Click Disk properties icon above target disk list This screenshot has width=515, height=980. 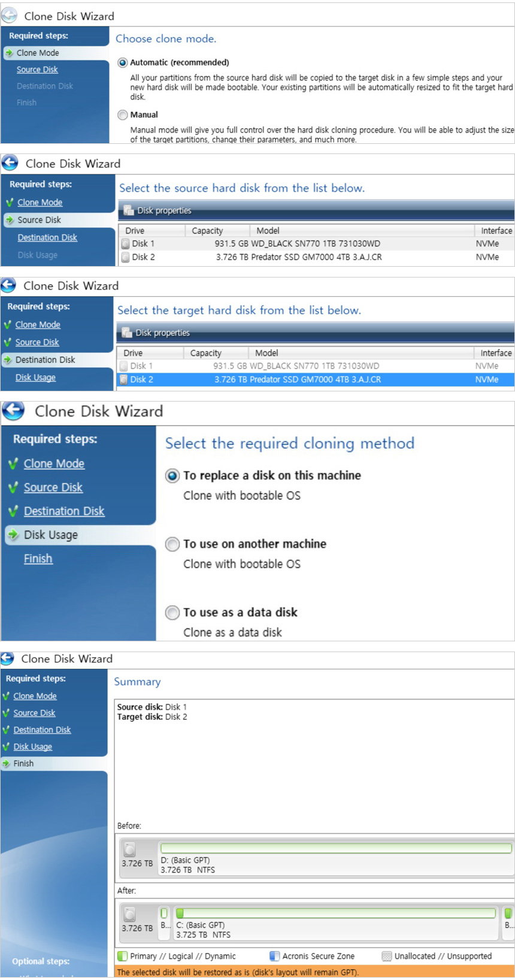tap(126, 333)
